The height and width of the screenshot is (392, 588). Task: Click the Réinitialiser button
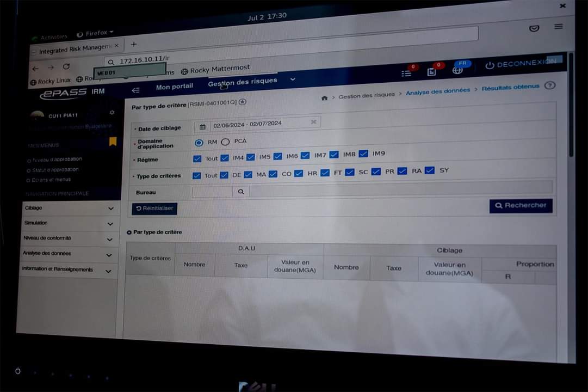tap(154, 209)
